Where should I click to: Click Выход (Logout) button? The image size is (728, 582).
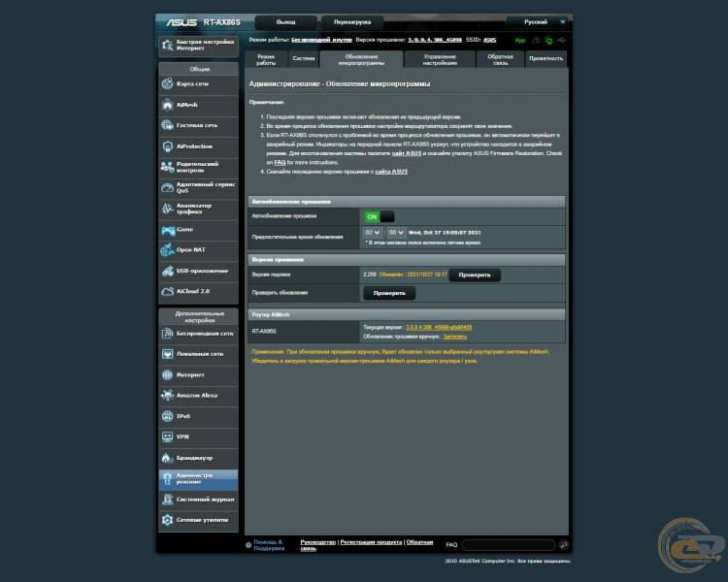point(285,22)
